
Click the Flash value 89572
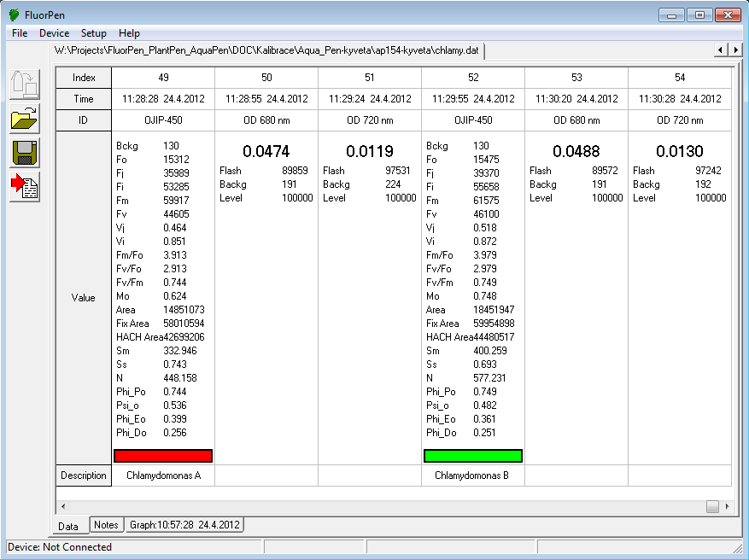605,171
